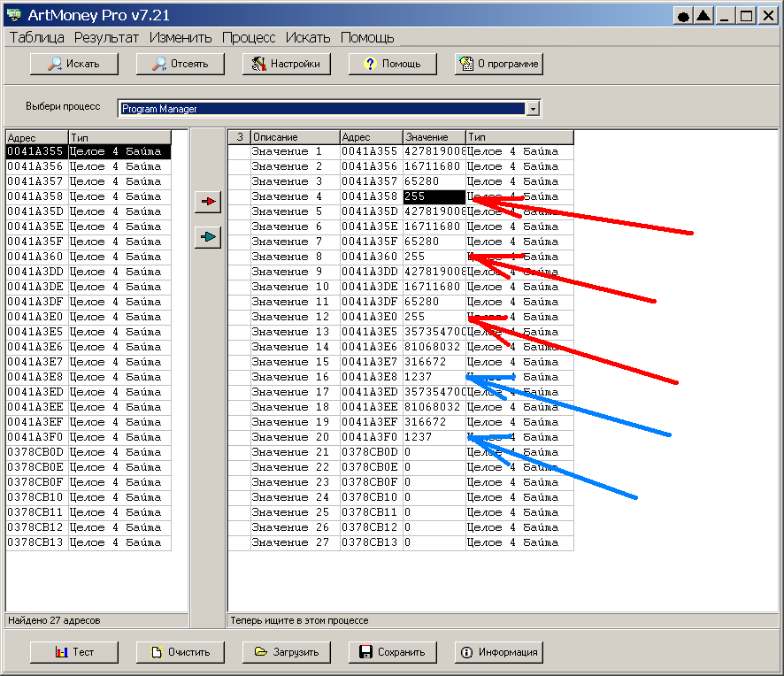The height and width of the screenshot is (676, 784).
Task: Click the green arrow transfer-all button
Action: pos(208,238)
